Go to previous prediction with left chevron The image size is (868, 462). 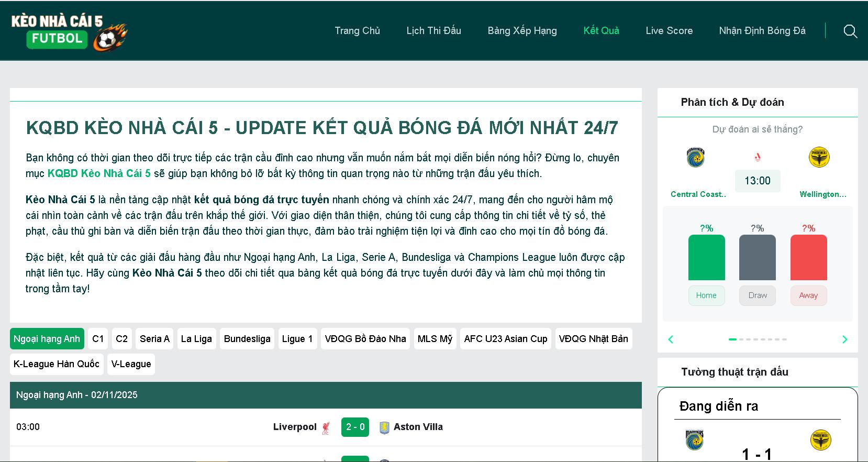pyautogui.click(x=671, y=339)
